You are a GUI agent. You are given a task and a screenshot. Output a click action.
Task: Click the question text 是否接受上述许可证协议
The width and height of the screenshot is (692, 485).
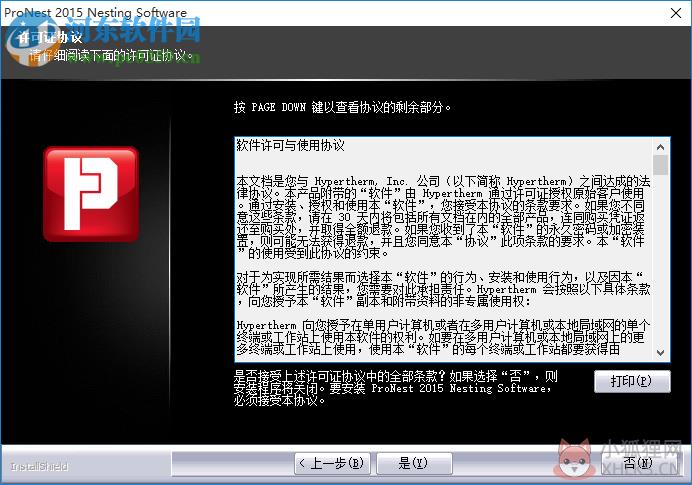coord(395,388)
